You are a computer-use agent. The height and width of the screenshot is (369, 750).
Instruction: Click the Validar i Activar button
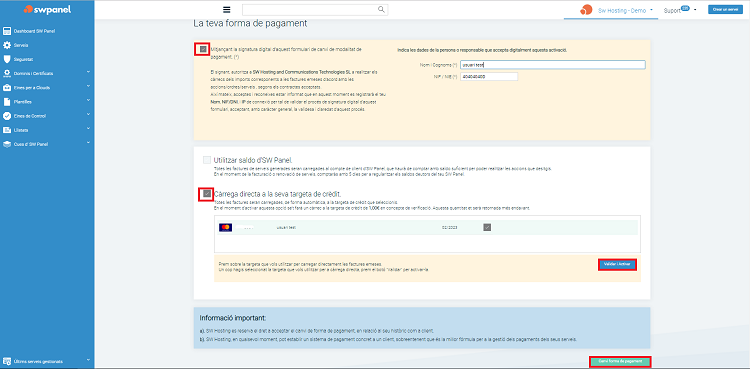pyautogui.click(x=617, y=265)
